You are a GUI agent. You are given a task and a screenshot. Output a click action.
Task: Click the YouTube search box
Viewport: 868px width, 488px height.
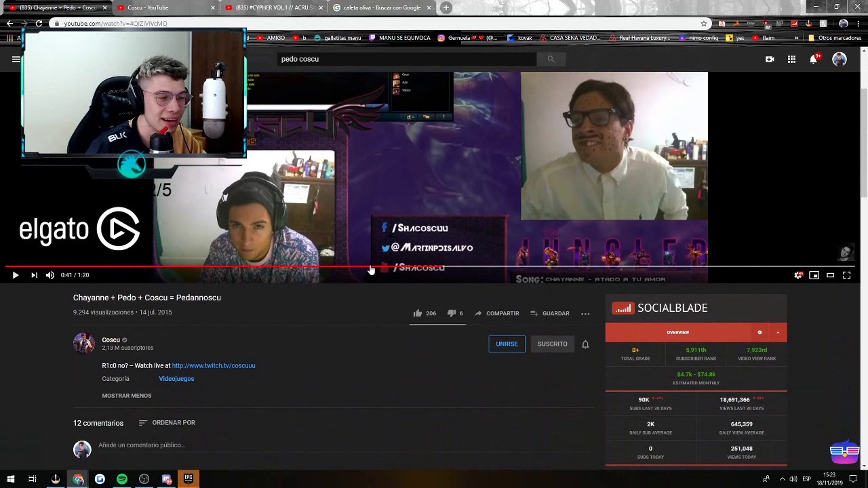coord(407,59)
